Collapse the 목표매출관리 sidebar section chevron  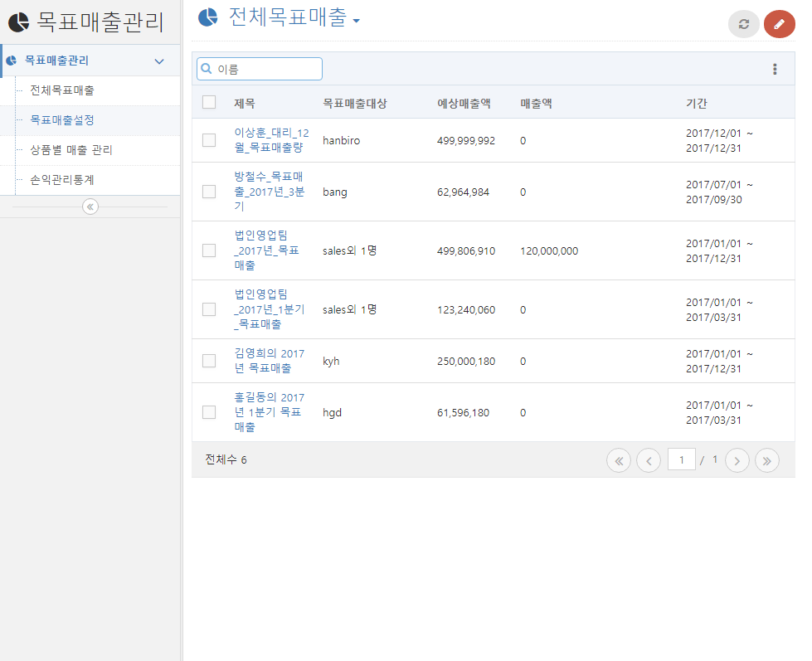[159, 61]
